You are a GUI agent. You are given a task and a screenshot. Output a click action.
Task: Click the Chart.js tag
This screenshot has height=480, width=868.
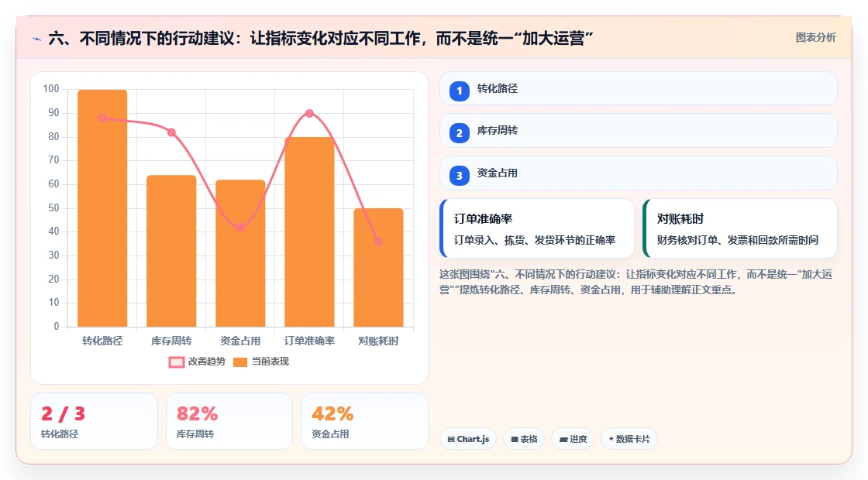[468, 439]
